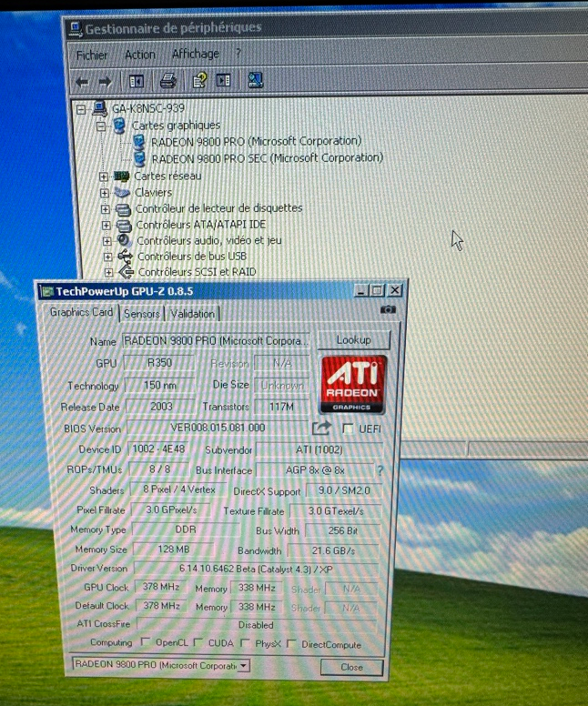Select the RADEON 9800 PRO SEC device icon

click(x=140, y=158)
